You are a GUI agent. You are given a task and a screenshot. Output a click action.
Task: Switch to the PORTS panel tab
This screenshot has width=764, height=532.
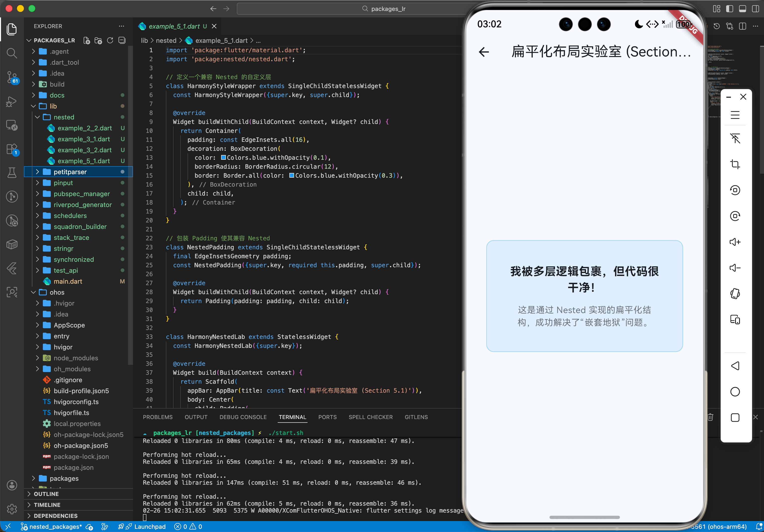click(327, 417)
